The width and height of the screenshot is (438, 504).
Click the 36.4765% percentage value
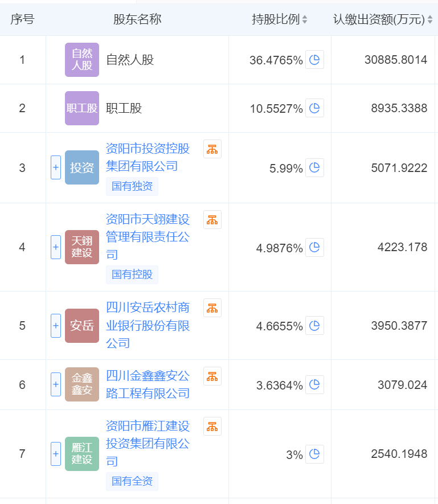(276, 60)
